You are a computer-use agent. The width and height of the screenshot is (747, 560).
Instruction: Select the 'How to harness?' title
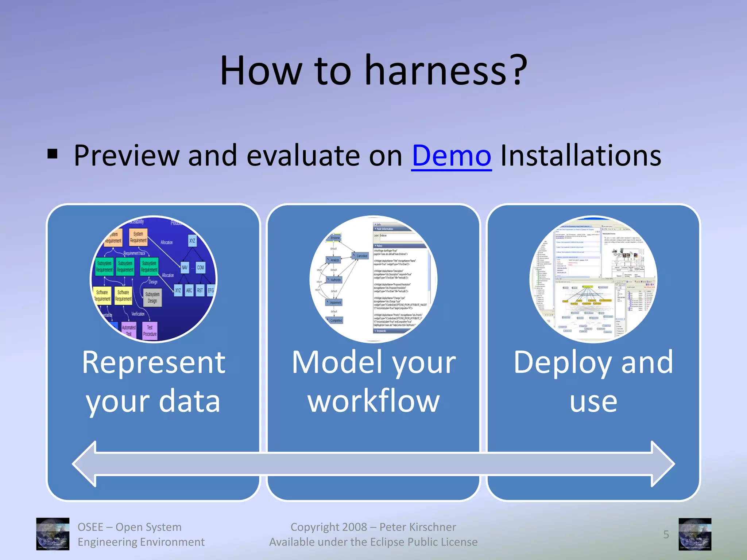[x=373, y=70]
